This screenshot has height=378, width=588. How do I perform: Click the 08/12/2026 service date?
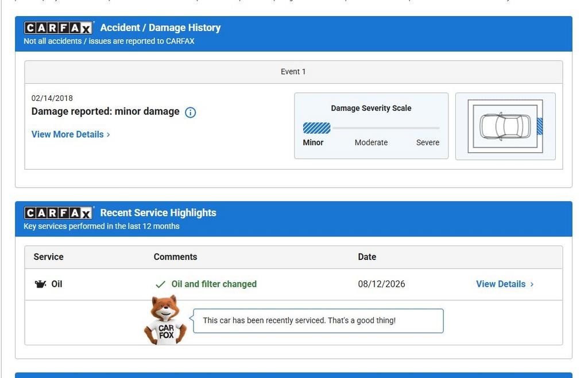coord(381,284)
